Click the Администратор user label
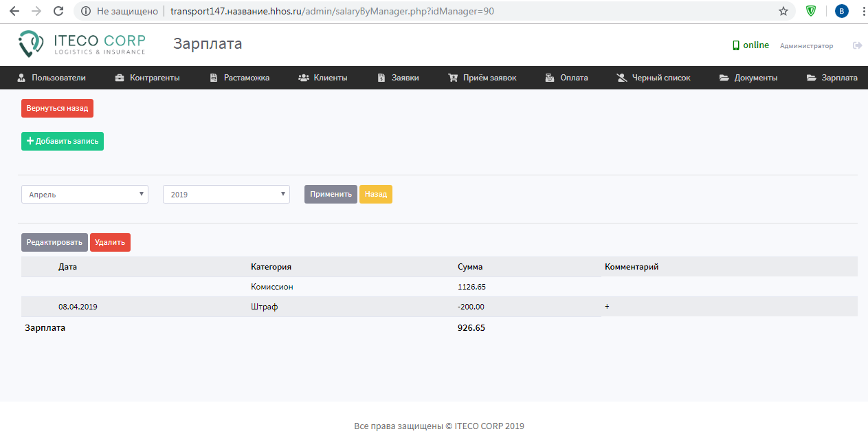Viewport: 868px width, 436px height. point(806,46)
